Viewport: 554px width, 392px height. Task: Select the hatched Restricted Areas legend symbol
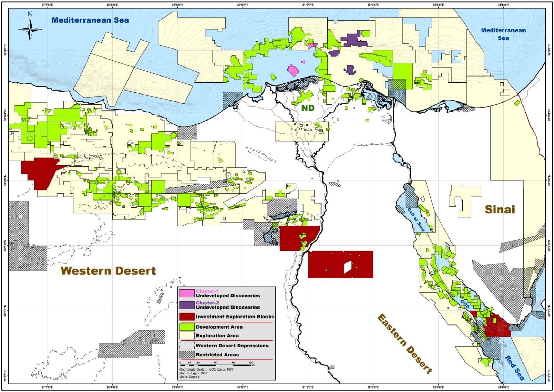(187, 355)
